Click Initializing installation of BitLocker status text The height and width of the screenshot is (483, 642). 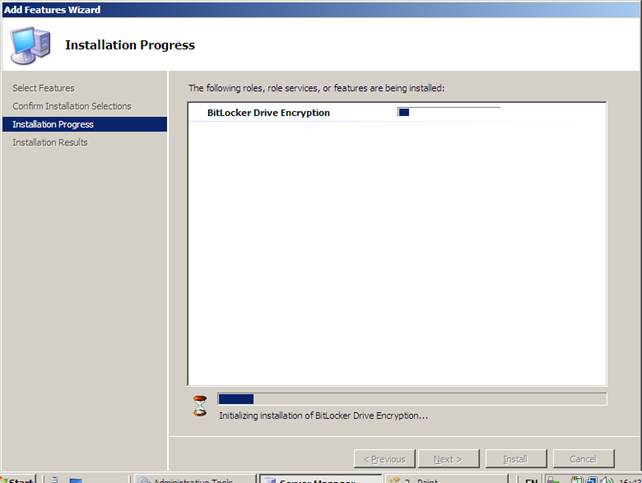[x=323, y=416]
